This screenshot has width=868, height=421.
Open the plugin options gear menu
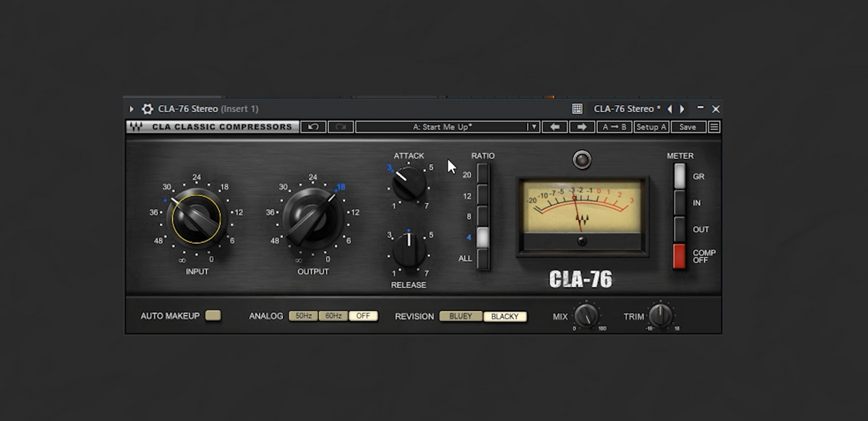coord(148,109)
